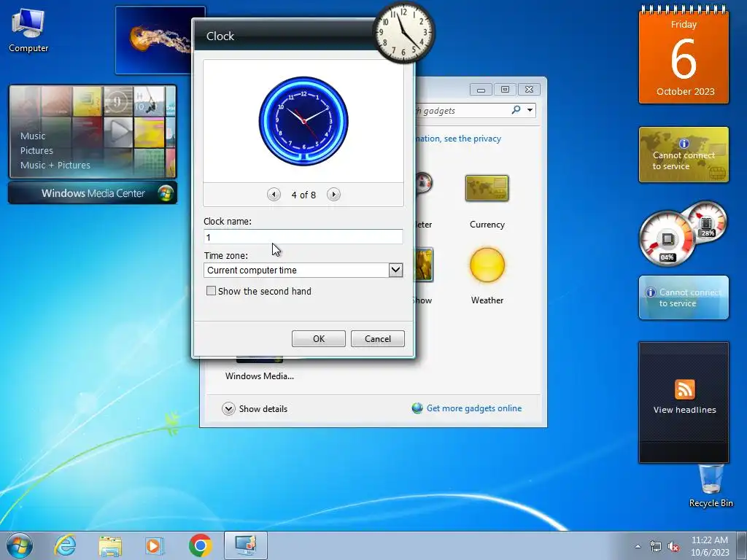The image size is (747, 560).
Task: Select the Weather gadget in gallery
Action: (x=487, y=276)
